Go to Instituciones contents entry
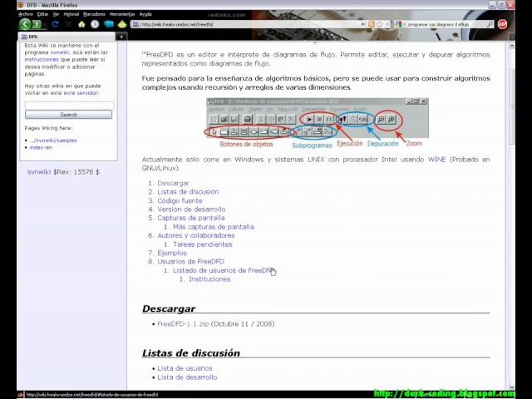This screenshot has height=399, width=532. click(x=209, y=279)
